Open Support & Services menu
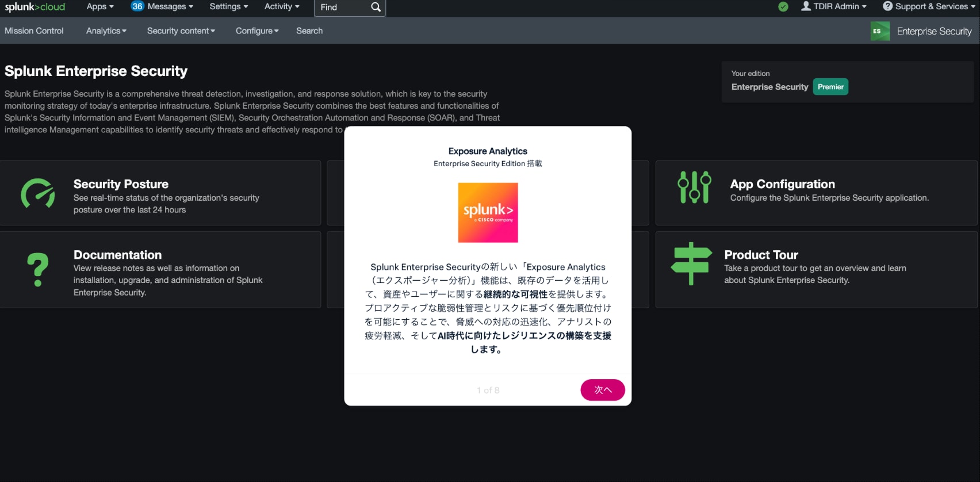 tap(930, 6)
